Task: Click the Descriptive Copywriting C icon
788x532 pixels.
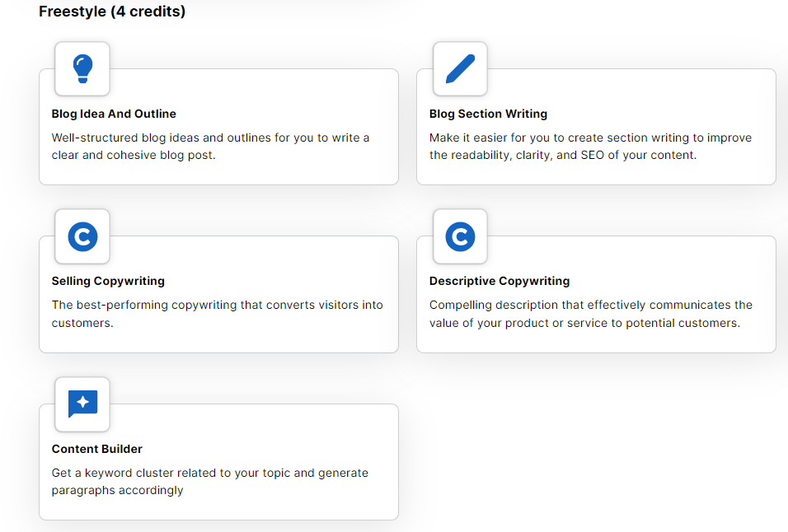Action: (460, 236)
